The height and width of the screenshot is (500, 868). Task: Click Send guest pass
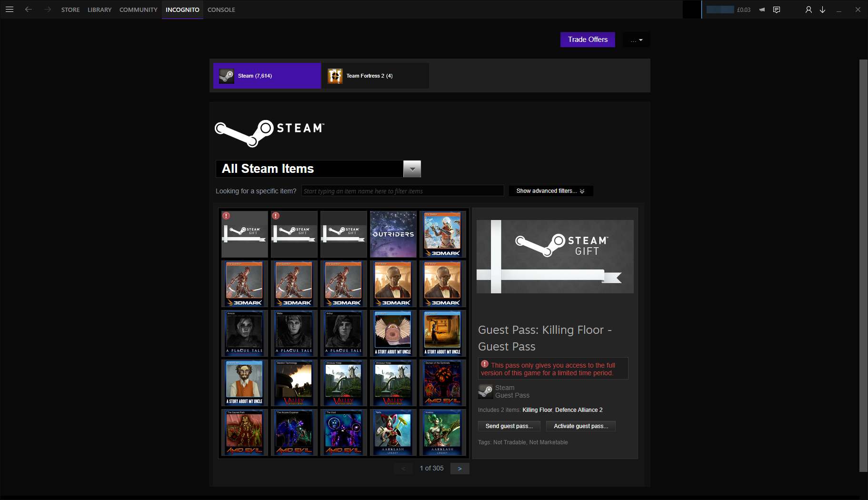pos(509,426)
